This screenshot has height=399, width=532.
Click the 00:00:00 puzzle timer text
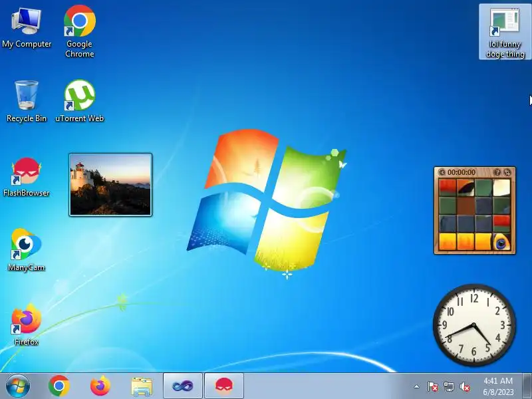tap(462, 172)
